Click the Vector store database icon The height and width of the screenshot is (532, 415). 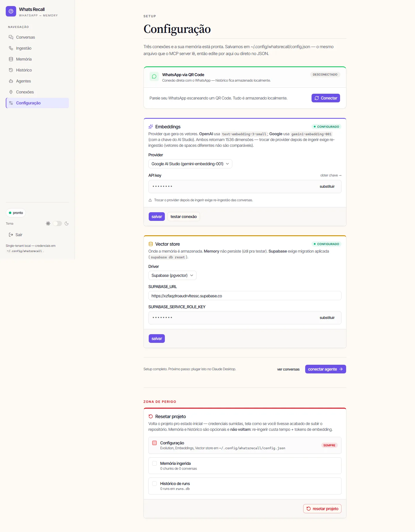(x=151, y=244)
